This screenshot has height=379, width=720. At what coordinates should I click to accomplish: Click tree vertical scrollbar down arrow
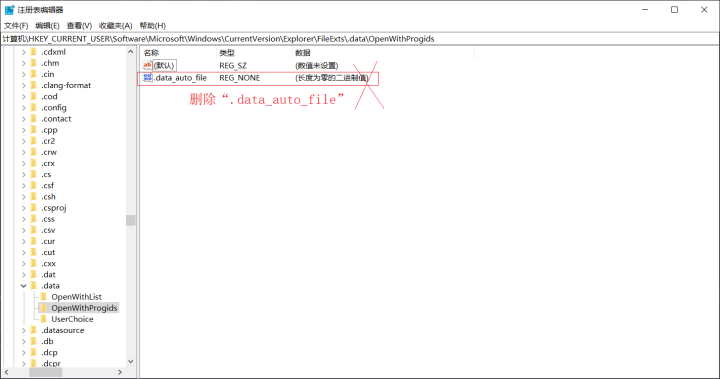point(130,362)
